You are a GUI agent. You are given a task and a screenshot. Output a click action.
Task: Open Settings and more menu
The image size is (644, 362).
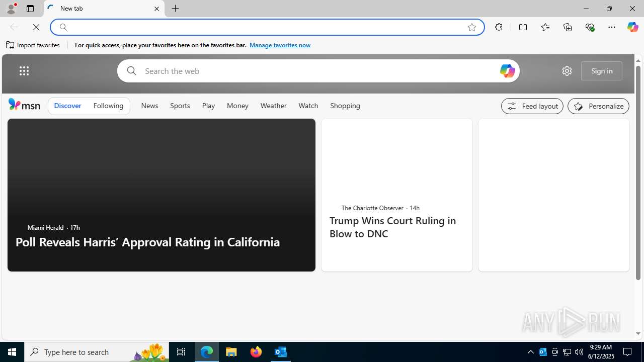click(612, 27)
